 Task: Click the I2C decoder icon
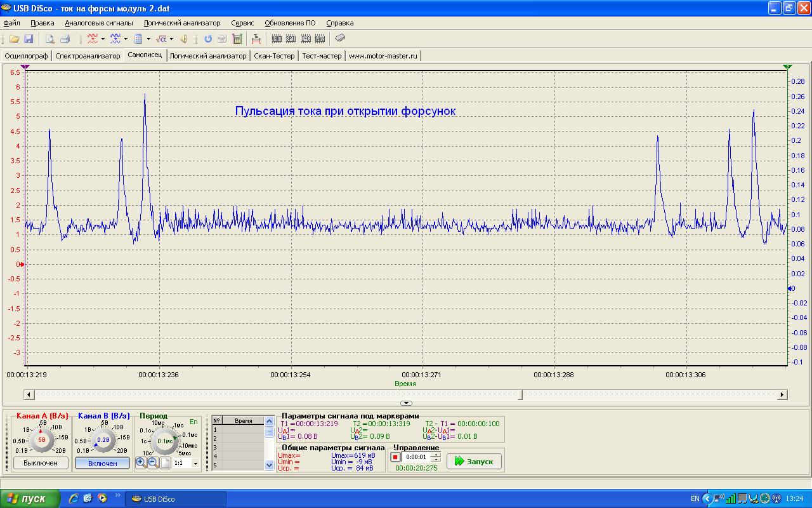306,39
